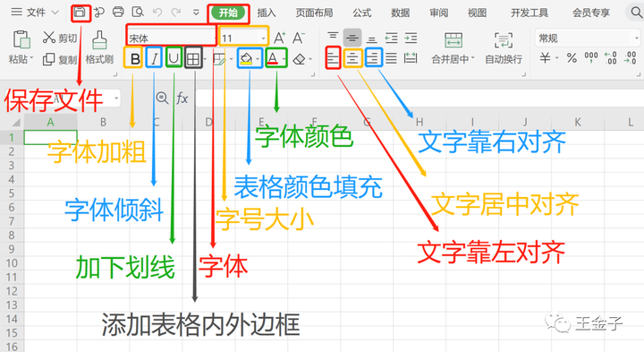Click the Redo arrow
The image size is (644, 352).
tap(176, 13)
